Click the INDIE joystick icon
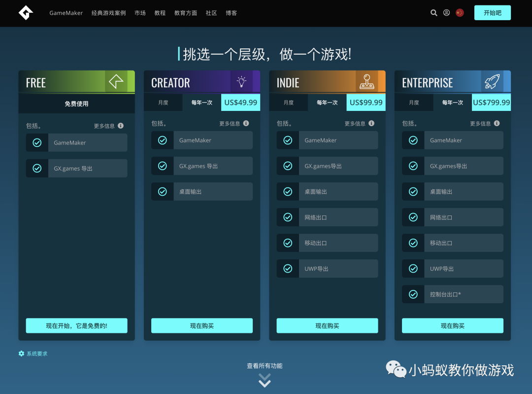Image resolution: width=532 pixels, height=394 pixels. tap(367, 81)
